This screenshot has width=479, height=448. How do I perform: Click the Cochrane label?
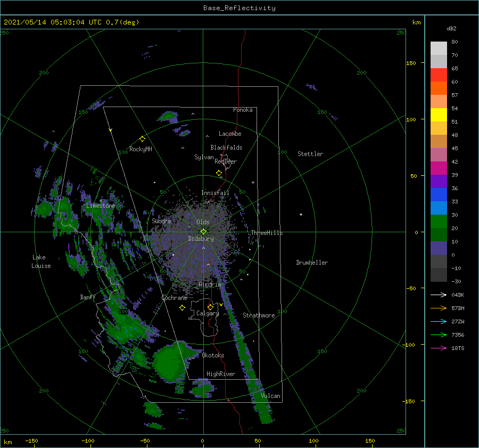click(174, 298)
